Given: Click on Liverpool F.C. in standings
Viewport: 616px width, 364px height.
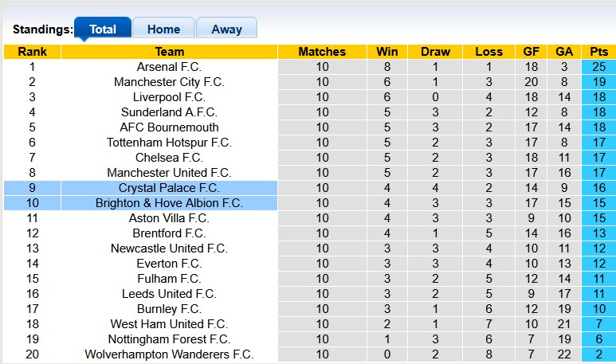Looking at the screenshot, I should pyautogui.click(x=169, y=97).
